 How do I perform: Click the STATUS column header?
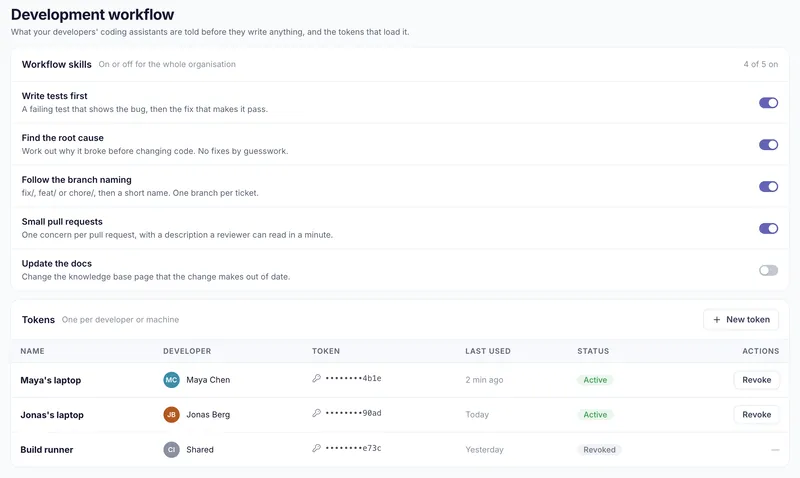593,351
